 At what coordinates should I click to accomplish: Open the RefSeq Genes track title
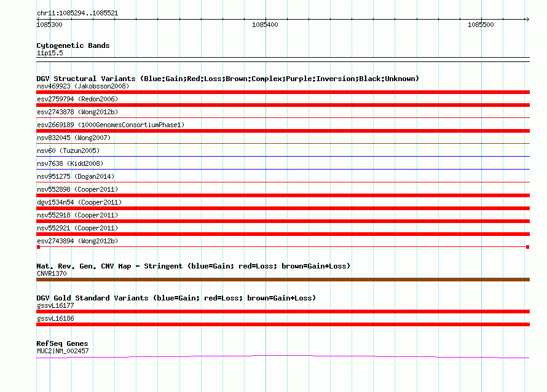(62, 343)
